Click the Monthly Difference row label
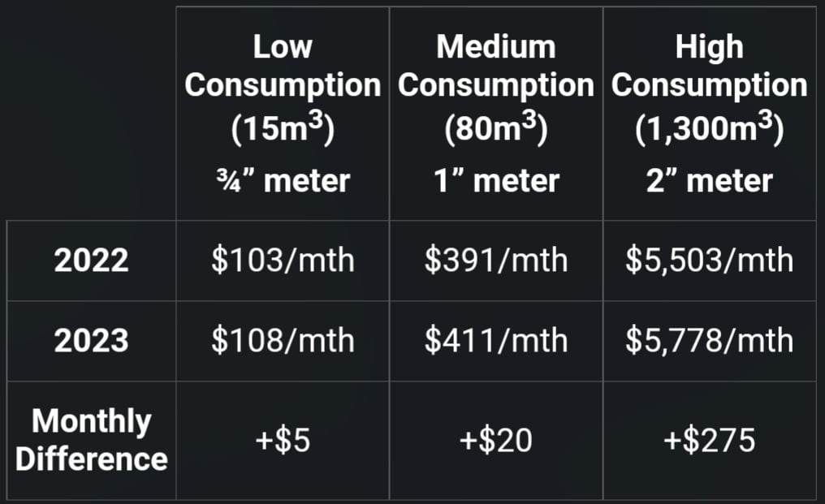 [x=91, y=441]
